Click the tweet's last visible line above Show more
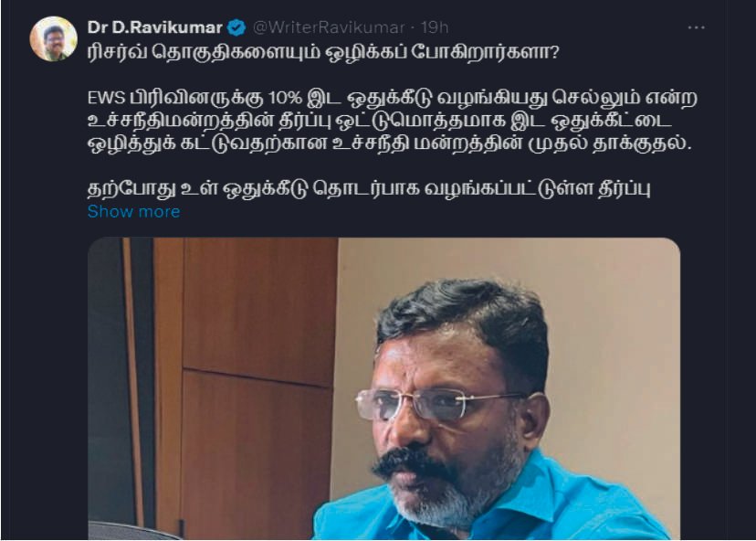Screen dimensions: 756x541 [369, 188]
